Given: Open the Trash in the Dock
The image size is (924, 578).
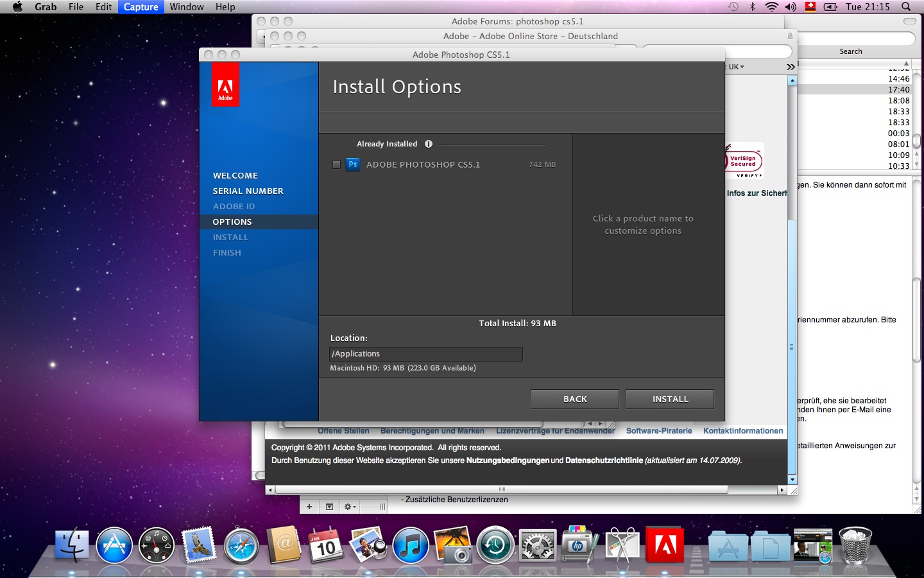Looking at the screenshot, I should pos(855,545).
